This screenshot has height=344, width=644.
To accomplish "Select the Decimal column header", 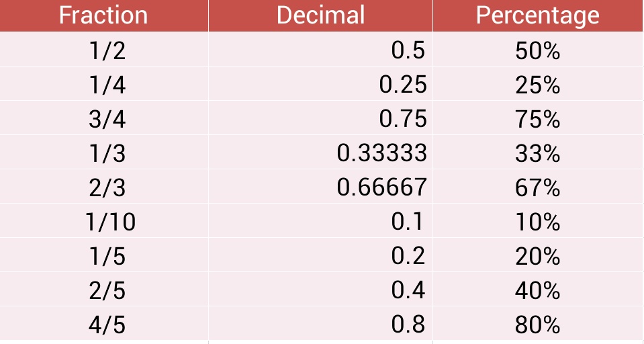I will pyautogui.click(x=321, y=15).
